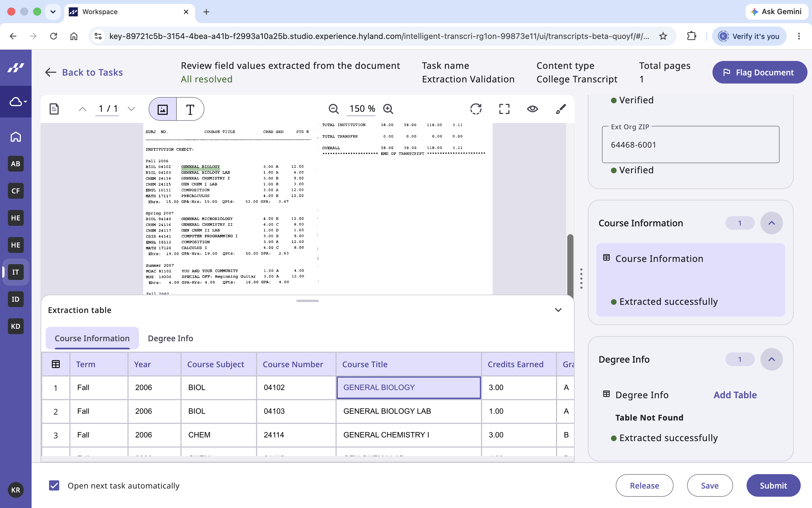Enter fullscreen document view

504,109
